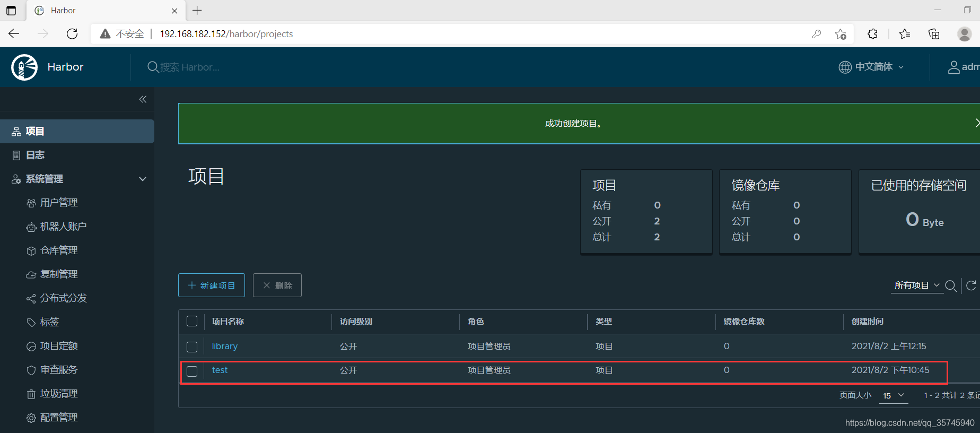Open browser extensions puzzle icon
Screen dimensions: 980x433
pyautogui.click(x=872, y=34)
